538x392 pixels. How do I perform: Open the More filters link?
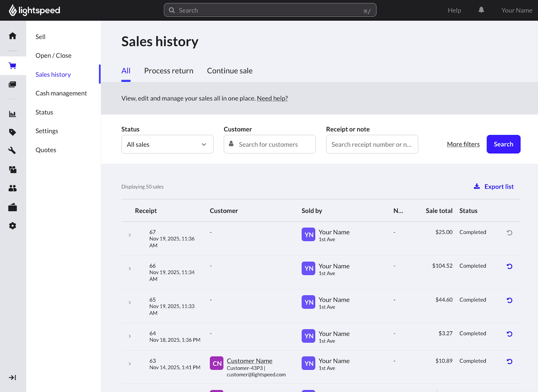coord(463,144)
